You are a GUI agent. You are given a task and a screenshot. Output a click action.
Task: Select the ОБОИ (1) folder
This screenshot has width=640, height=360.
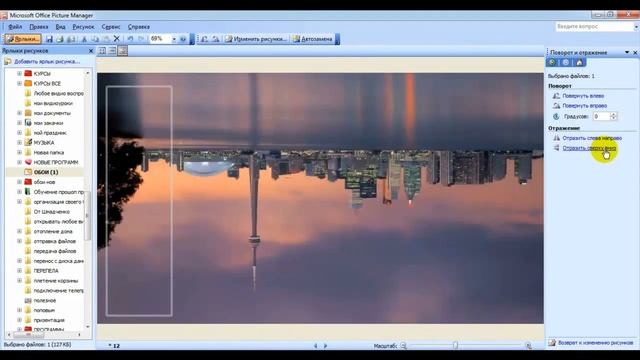point(46,172)
